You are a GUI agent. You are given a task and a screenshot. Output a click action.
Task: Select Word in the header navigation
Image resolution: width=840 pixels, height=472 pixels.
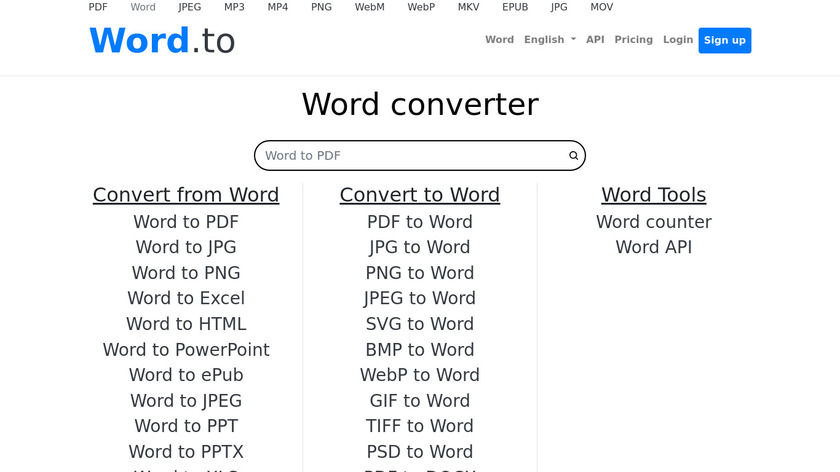[499, 40]
